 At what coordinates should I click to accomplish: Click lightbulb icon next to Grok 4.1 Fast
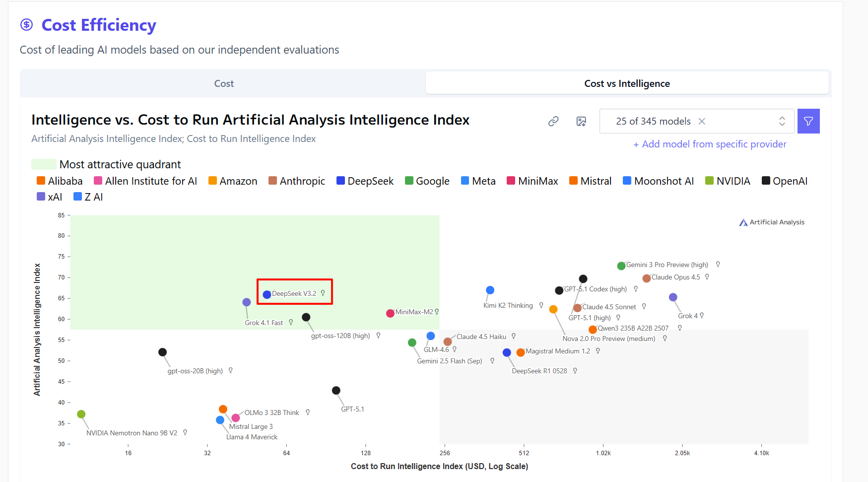[x=291, y=322]
